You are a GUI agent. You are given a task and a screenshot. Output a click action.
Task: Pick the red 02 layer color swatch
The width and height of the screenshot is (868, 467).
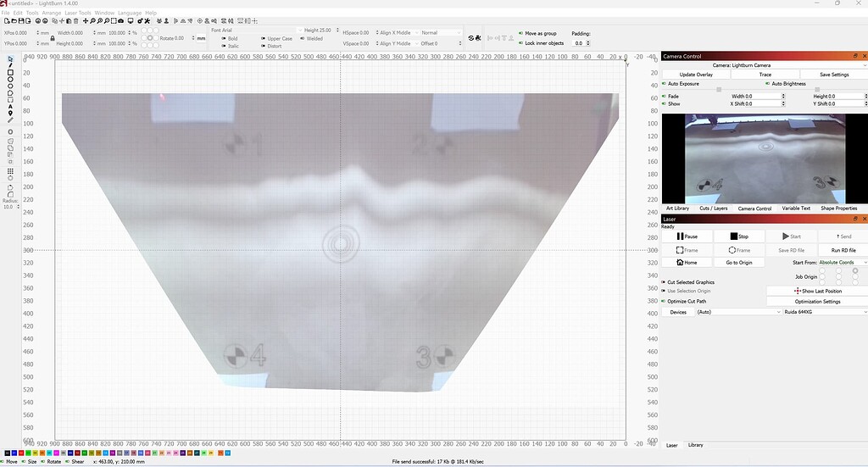pyautogui.click(x=21, y=453)
